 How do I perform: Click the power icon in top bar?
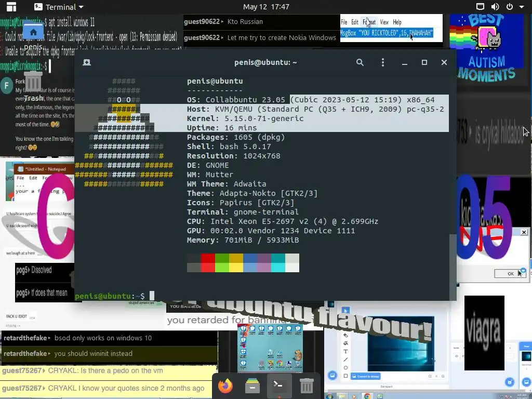click(x=510, y=6)
